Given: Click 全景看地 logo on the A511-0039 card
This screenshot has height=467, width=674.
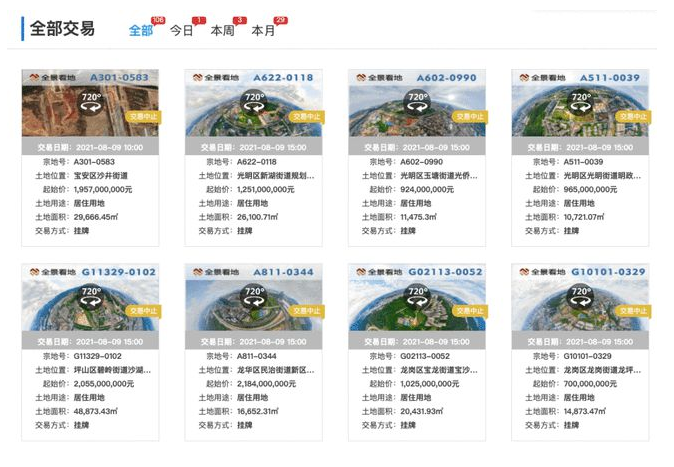Looking at the screenshot, I should (537, 77).
